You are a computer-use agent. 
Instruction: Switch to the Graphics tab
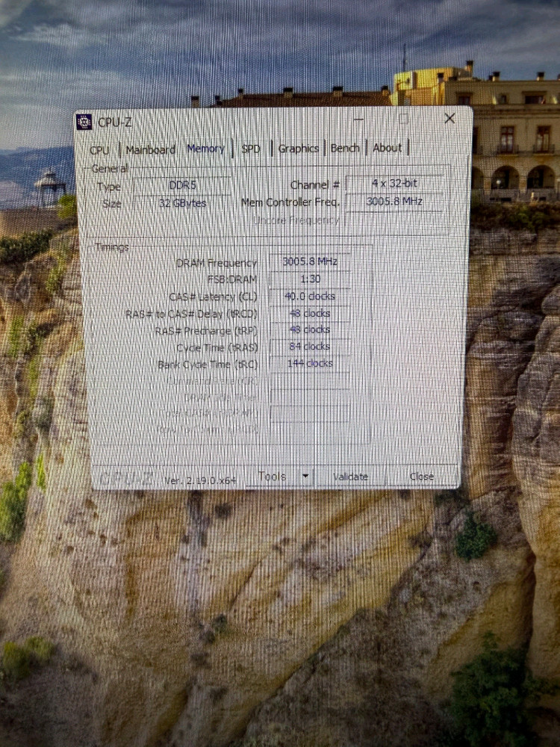(x=298, y=149)
